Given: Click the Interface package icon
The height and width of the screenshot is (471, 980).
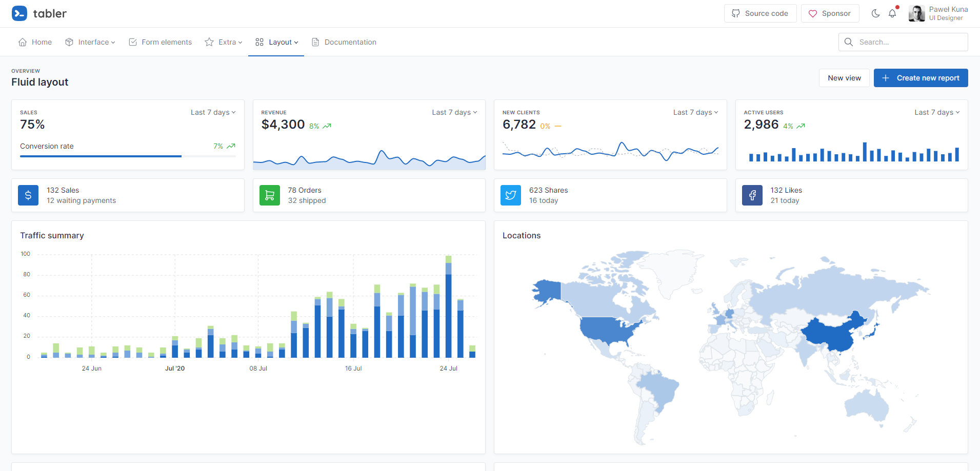Looking at the screenshot, I should 69,42.
